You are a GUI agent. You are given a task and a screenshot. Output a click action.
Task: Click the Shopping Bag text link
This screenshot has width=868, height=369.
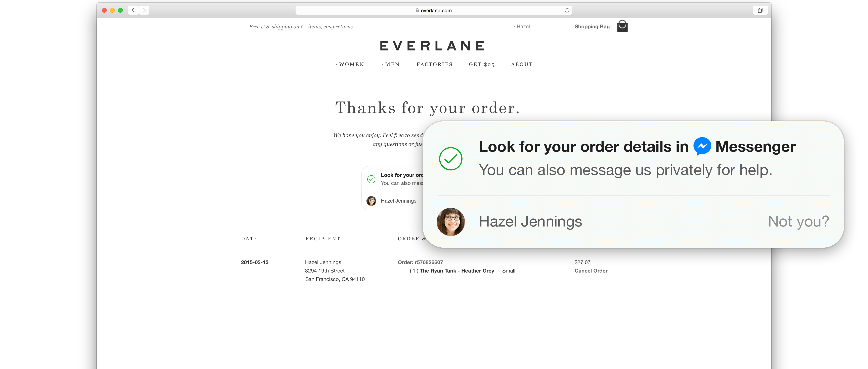[592, 27]
